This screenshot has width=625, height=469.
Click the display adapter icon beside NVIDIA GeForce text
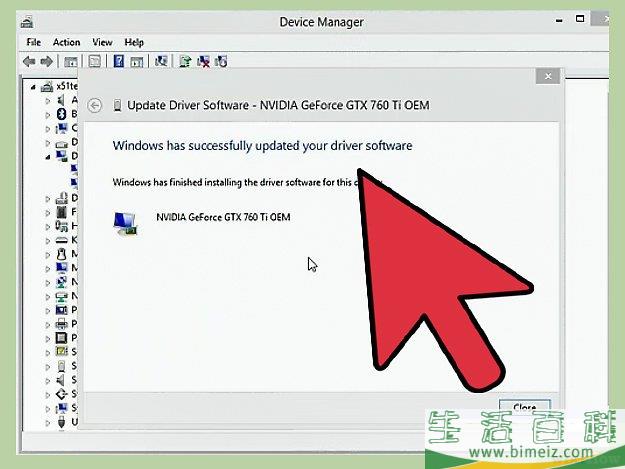coord(125,224)
